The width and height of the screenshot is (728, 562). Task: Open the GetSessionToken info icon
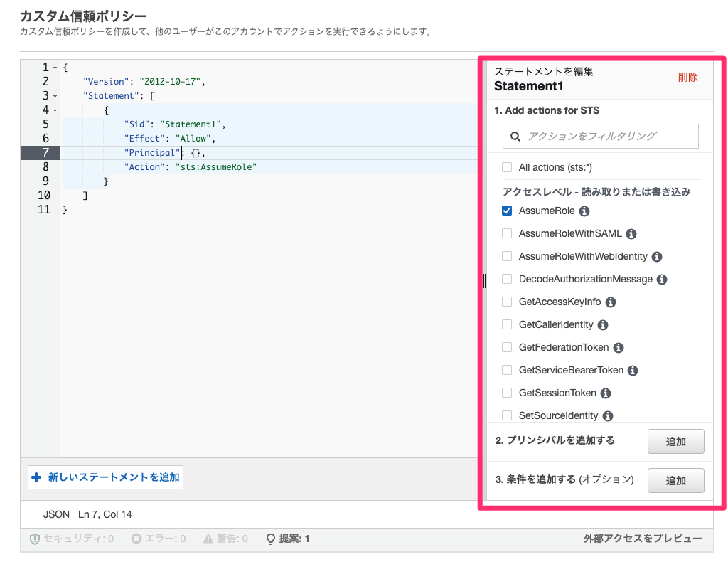[x=606, y=393]
